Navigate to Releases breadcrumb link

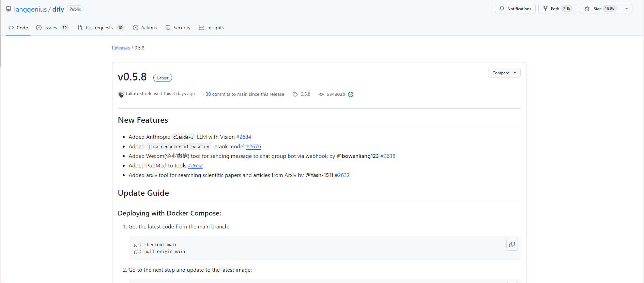point(121,48)
